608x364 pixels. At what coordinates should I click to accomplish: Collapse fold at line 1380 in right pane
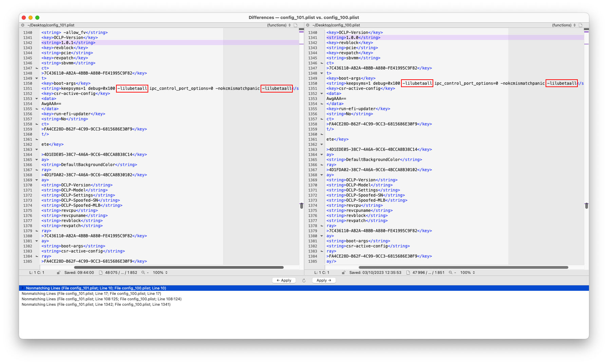pos(322,236)
